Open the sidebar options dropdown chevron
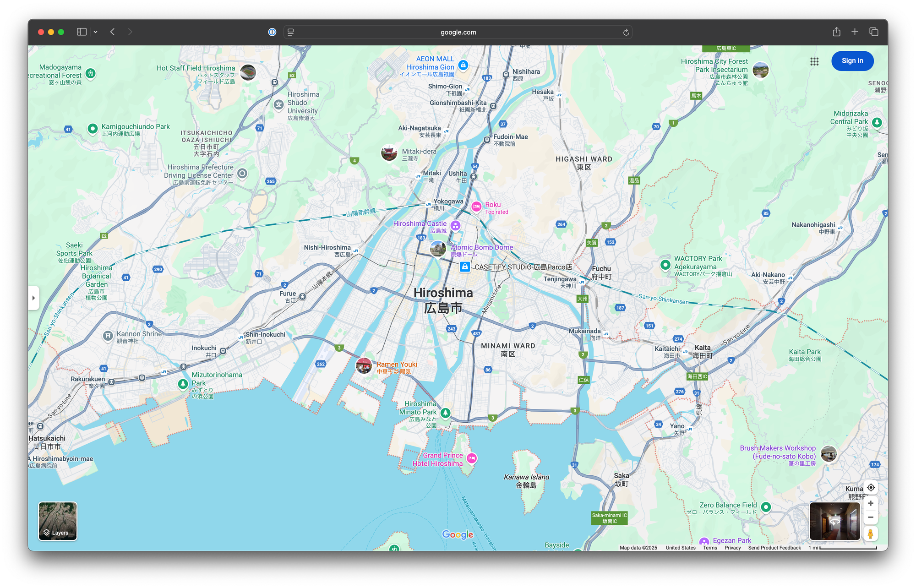This screenshot has height=588, width=916. (95, 32)
